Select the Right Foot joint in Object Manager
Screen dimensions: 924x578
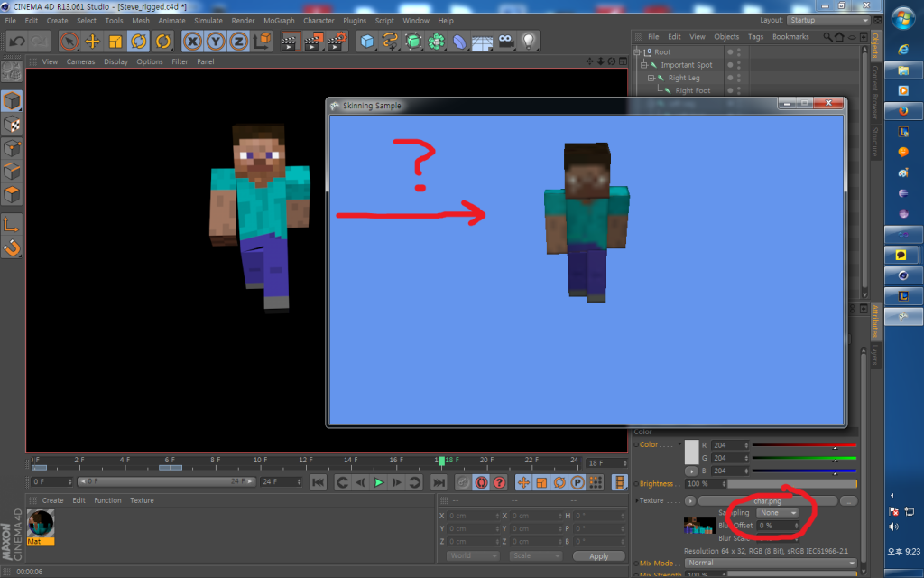point(692,91)
